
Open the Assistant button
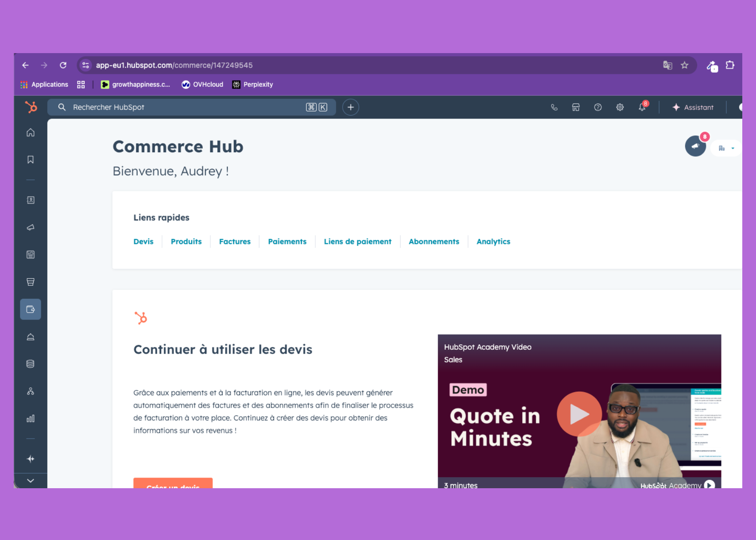click(x=693, y=107)
